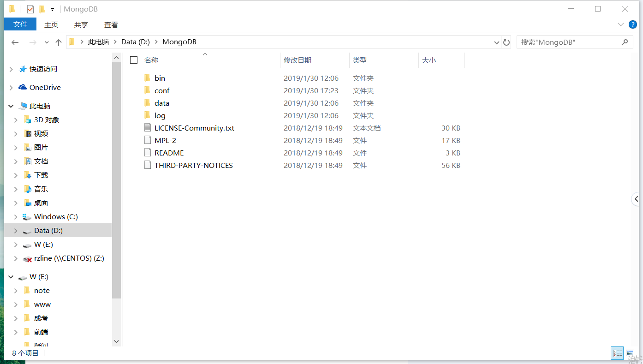This screenshot has height=364, width=643.
Task: Click the This PC computer icon
Action: pyautogui.click(x=23, y=106)
